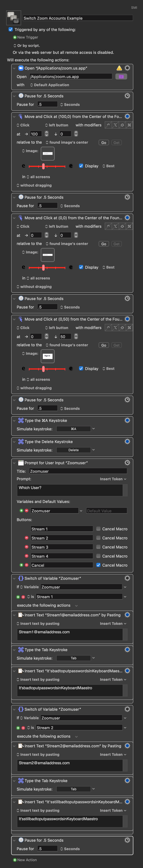Open gear menu of Open zoom.us.app action
The width and height of the screenshot is (143, 868).
[127, 68]
